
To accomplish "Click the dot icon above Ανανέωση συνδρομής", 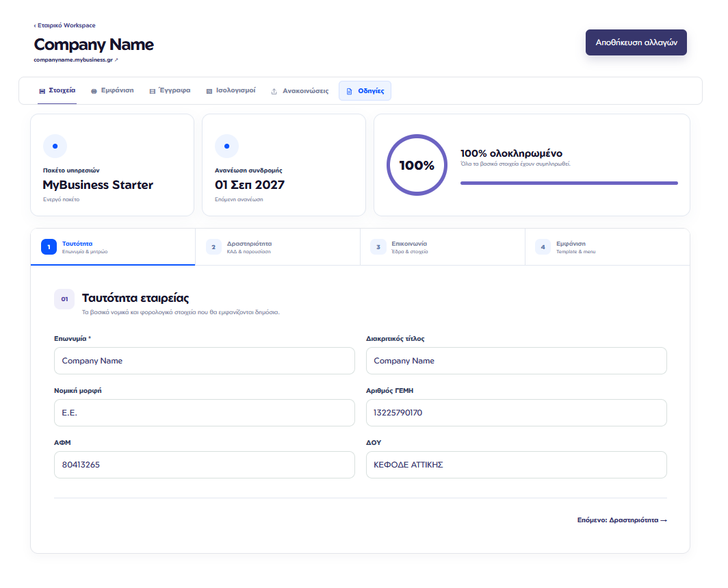I will (x=226, y=146).
